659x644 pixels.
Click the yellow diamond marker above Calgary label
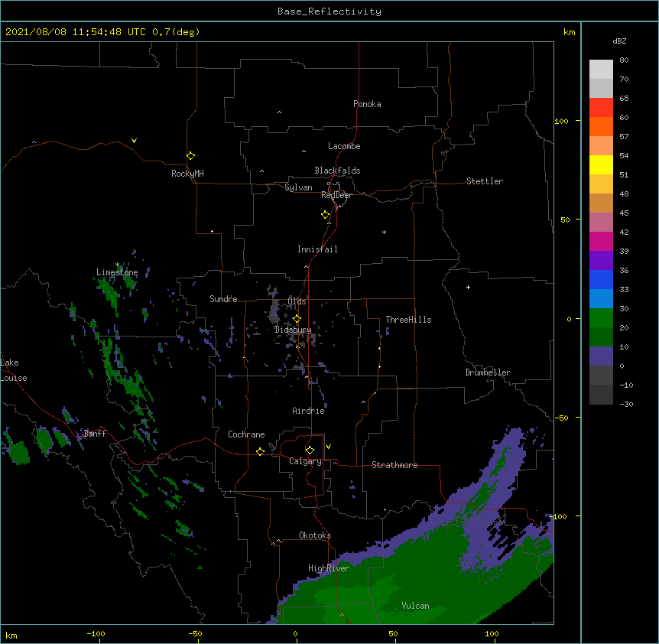pyautogui.click(x=310, y=450)
